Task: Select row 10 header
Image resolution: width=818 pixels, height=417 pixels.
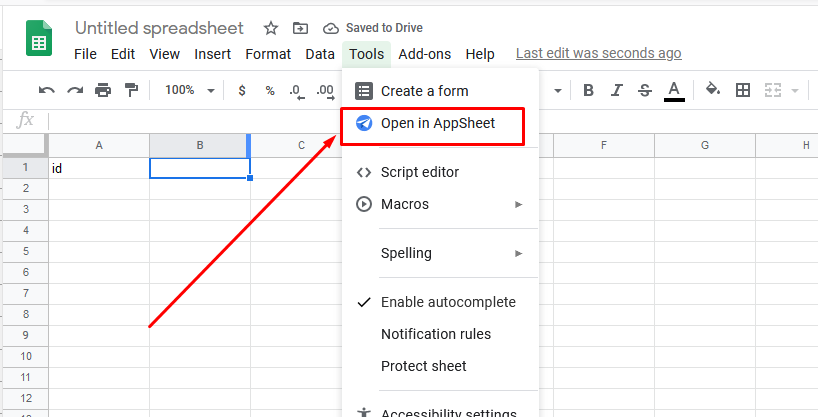Action: click(x=26, y=356)
